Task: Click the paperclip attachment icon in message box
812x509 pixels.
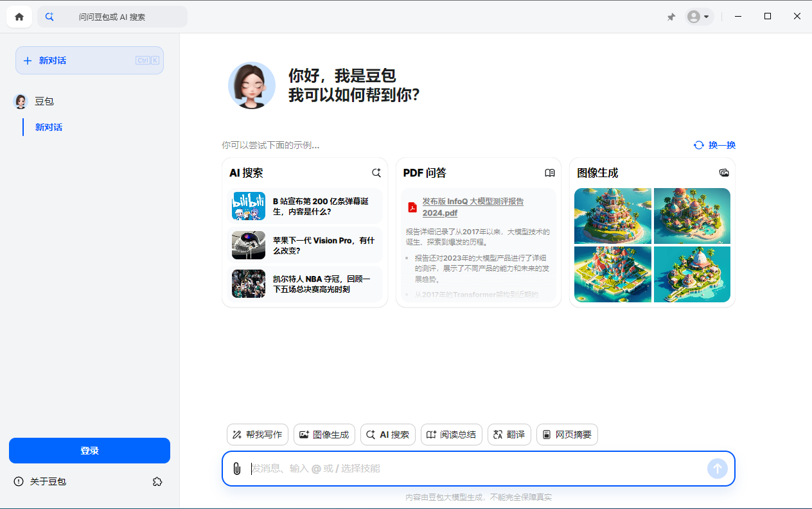Action: tap(237, 469)
